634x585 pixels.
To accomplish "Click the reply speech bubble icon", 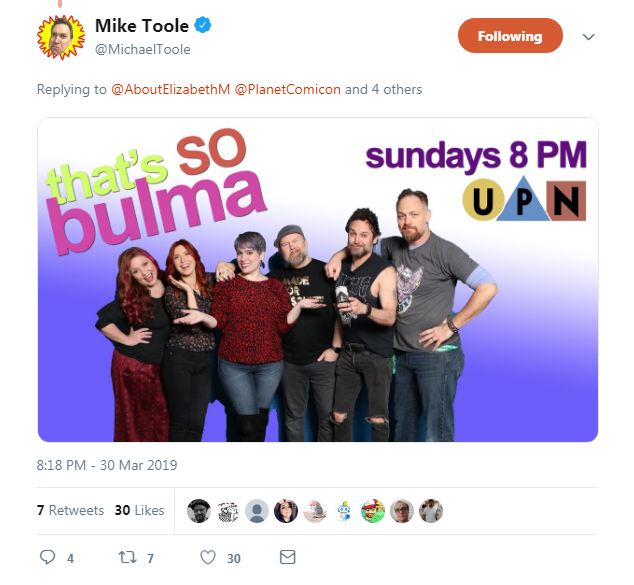I will [47, 557].
